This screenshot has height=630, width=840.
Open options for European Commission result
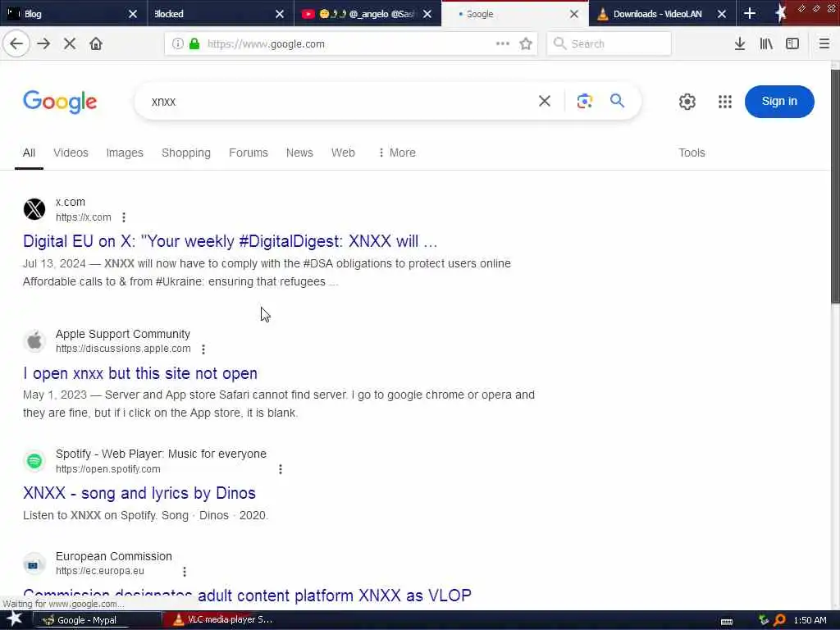185,572
